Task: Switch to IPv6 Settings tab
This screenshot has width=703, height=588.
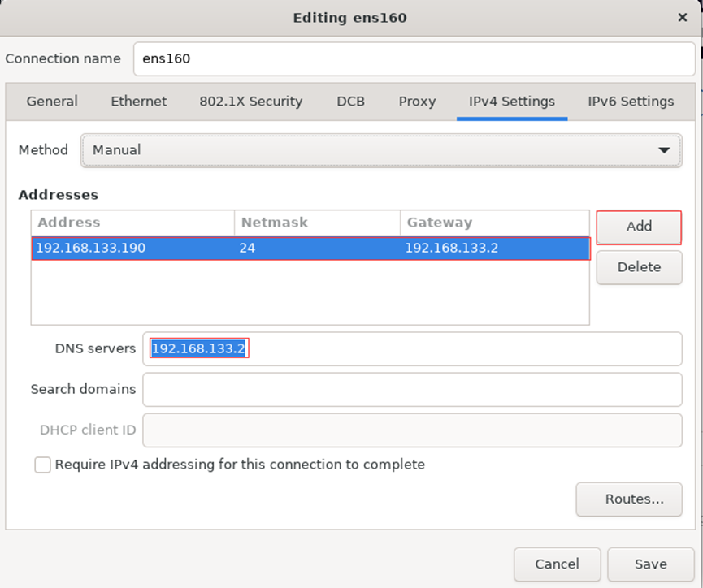Action: (631, 102)
